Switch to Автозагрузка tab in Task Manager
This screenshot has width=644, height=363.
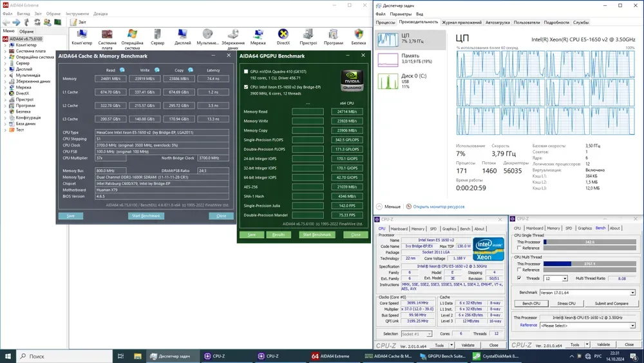click(x=497, y=22)
